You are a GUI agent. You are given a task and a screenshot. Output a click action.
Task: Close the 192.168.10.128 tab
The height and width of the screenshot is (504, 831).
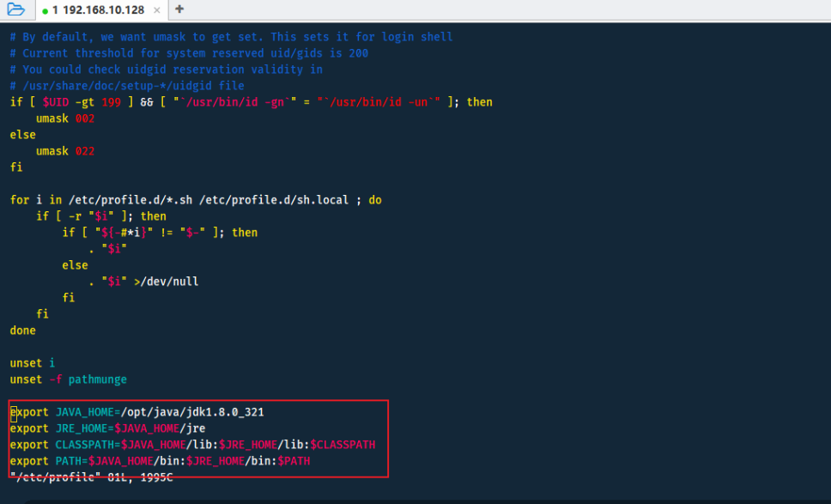(x=157, y=10)
